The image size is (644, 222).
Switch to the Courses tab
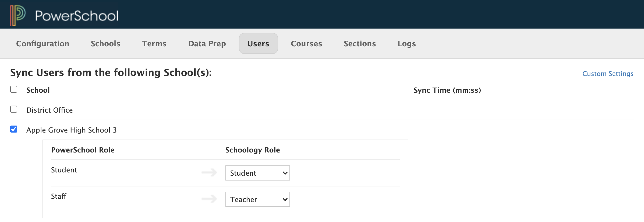point(306,44)
